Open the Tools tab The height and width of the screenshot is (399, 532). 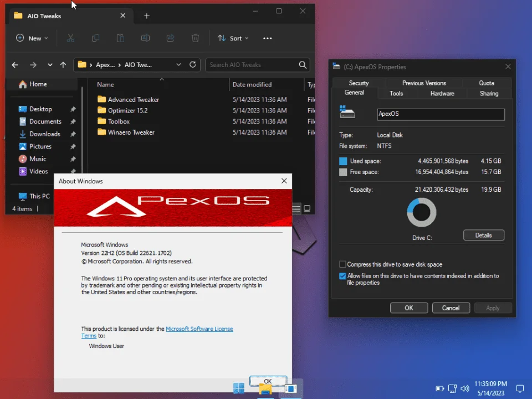[x=396, y=93]
